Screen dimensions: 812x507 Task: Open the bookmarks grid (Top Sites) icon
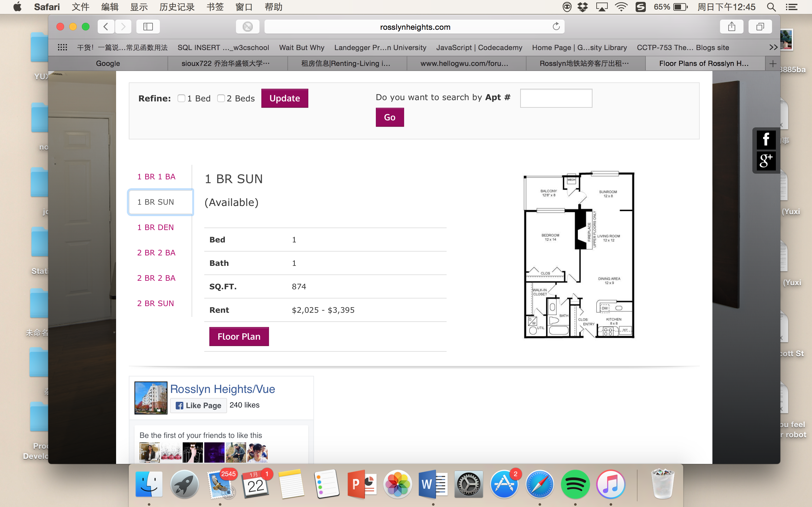(x=62, y=47)
